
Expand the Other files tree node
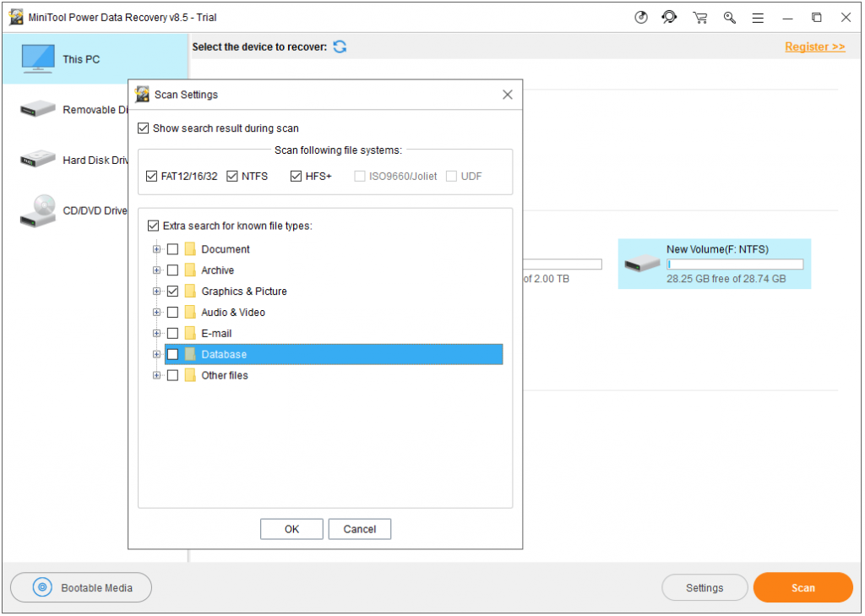tap(156, 375)
